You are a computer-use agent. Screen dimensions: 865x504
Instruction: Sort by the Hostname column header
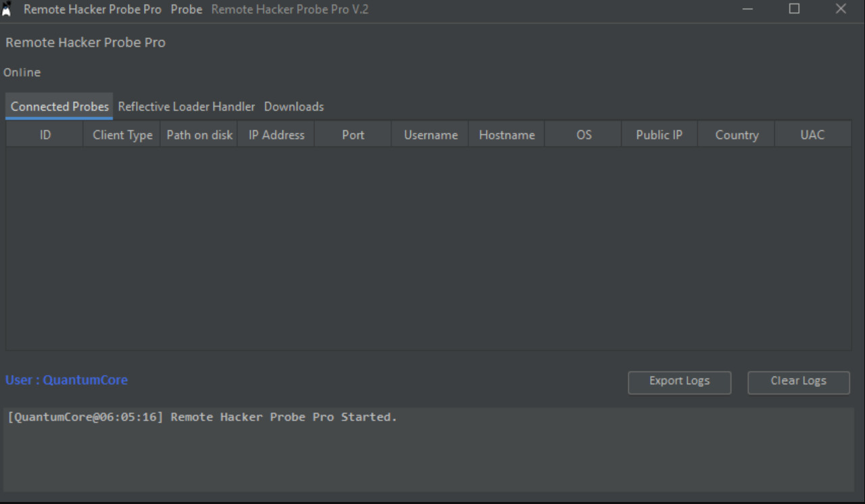(x=507, y=134)
